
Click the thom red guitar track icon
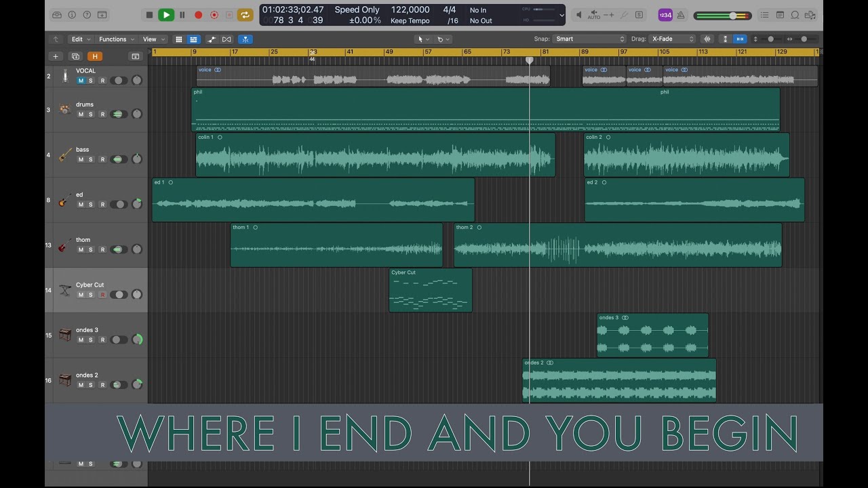pyautogui.click(x=65, y=245)
